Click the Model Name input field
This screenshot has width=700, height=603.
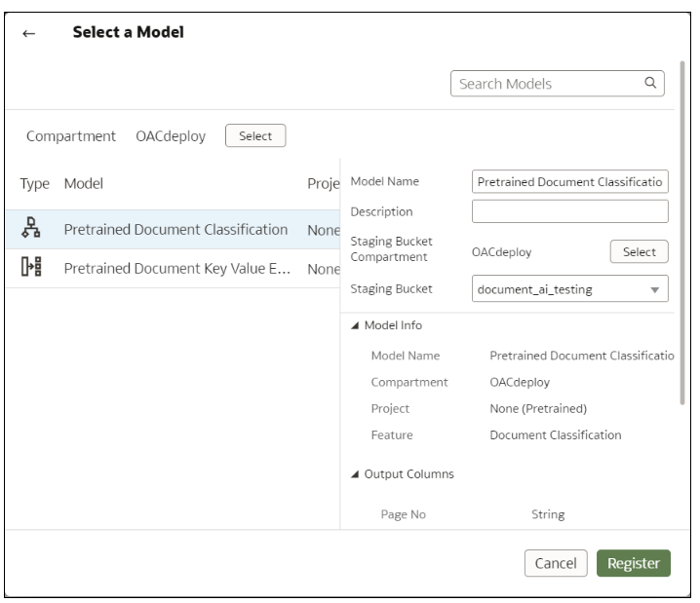pos(569,181)
